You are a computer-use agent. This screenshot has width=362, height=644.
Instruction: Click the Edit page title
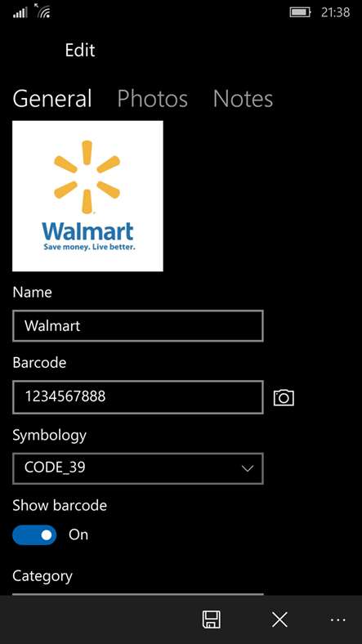click(80, 50)
